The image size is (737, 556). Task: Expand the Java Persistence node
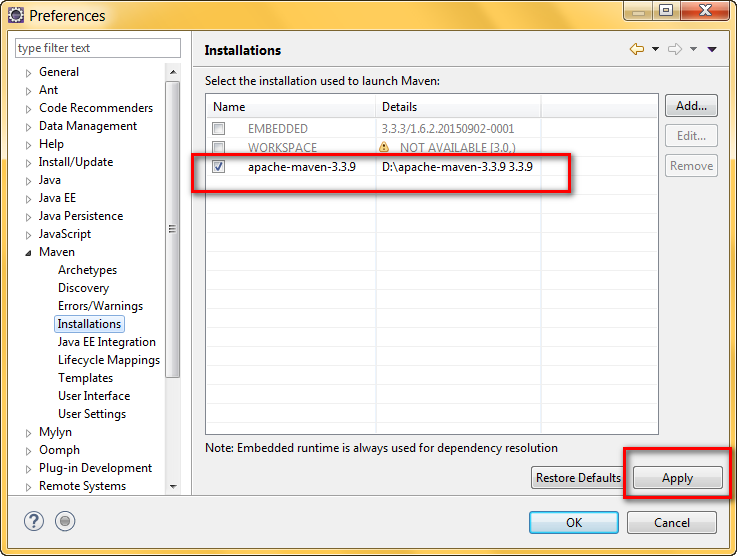[x=28, y=217]
